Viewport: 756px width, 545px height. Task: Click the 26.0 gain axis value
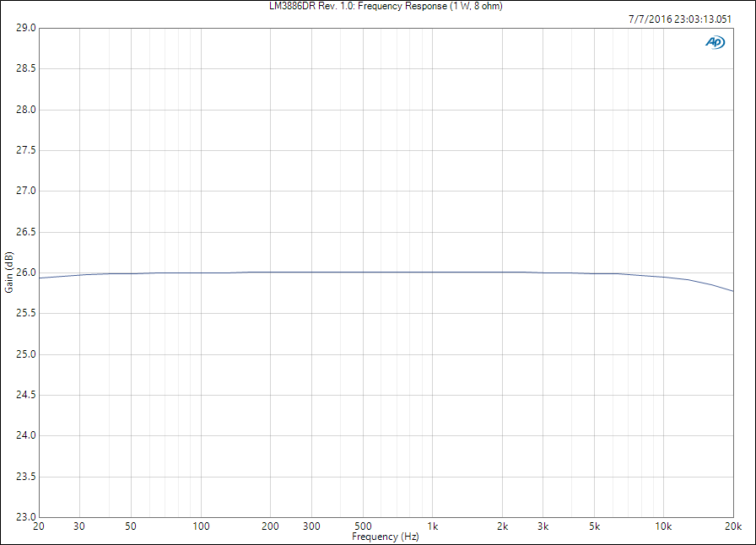pos(26,272)
